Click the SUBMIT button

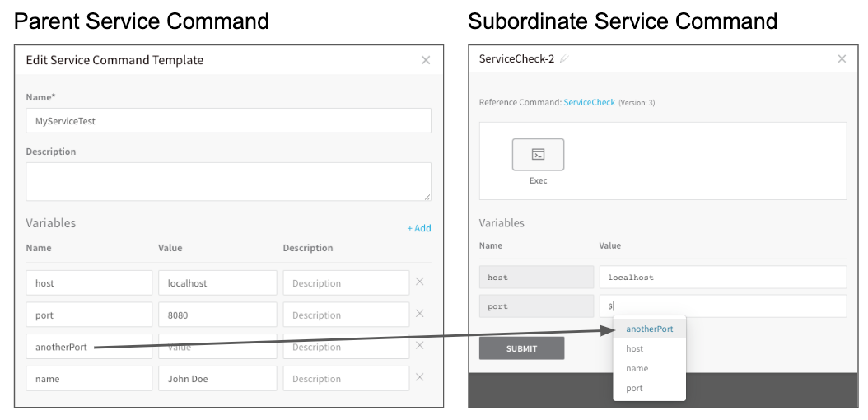[521, 348]
